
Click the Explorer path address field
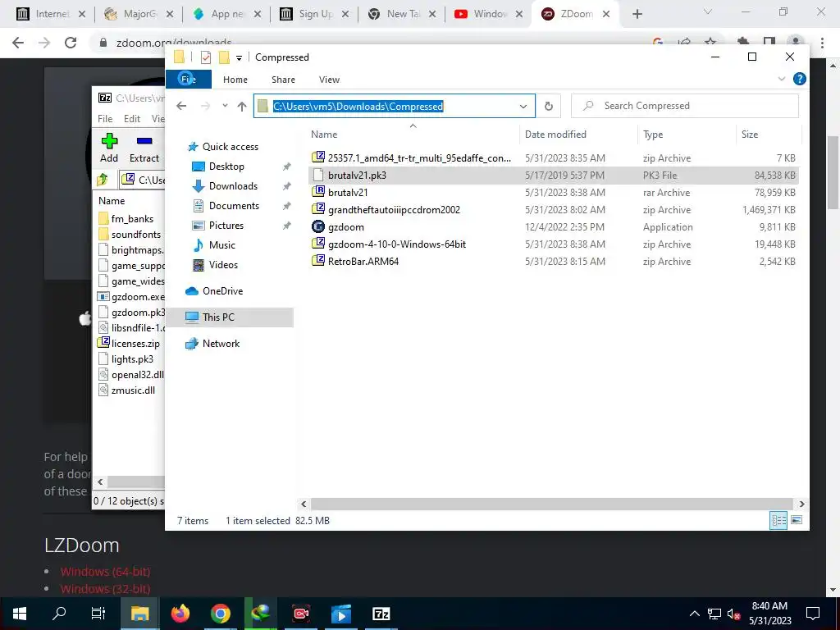(x=394, y=106)
